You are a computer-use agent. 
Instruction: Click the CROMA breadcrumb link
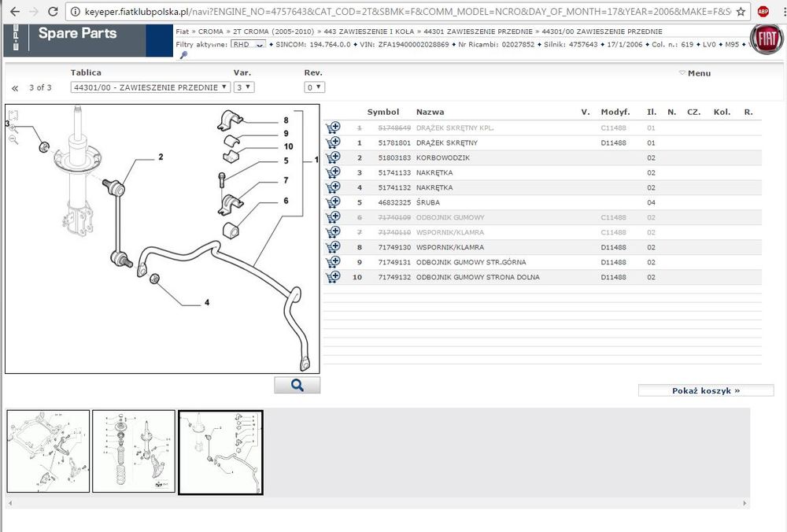pos(210,31)
